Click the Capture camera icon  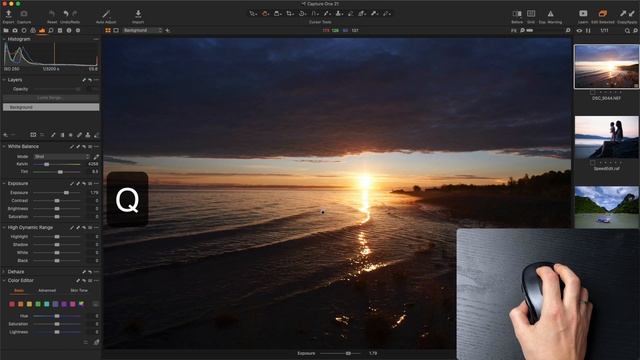click(x=24, y=14)
